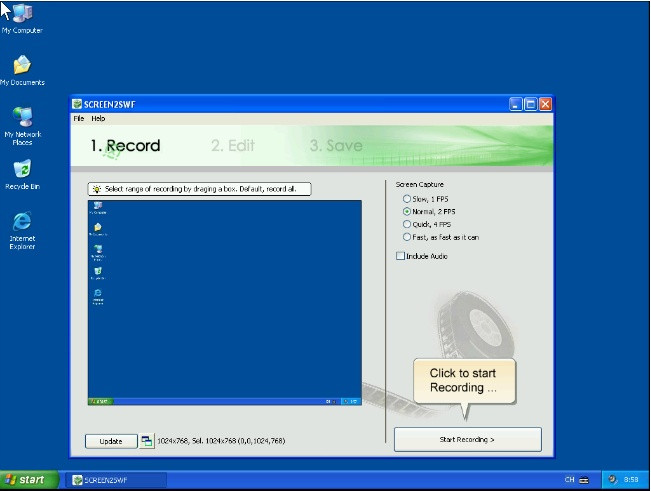Select My Network Places desktop icon

click(x=22, y=126)
